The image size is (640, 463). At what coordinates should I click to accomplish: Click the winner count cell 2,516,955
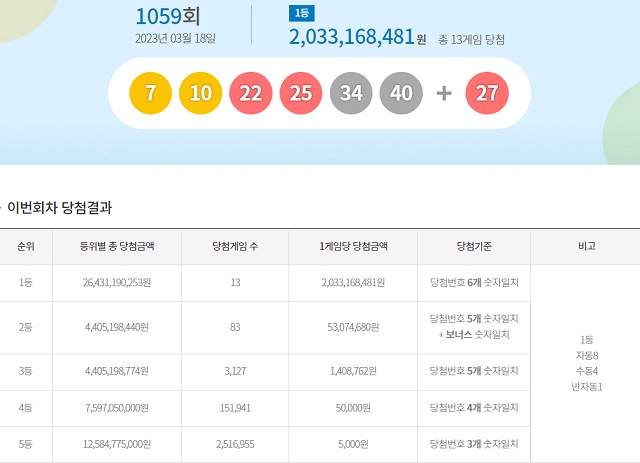[x=235, y=444]
